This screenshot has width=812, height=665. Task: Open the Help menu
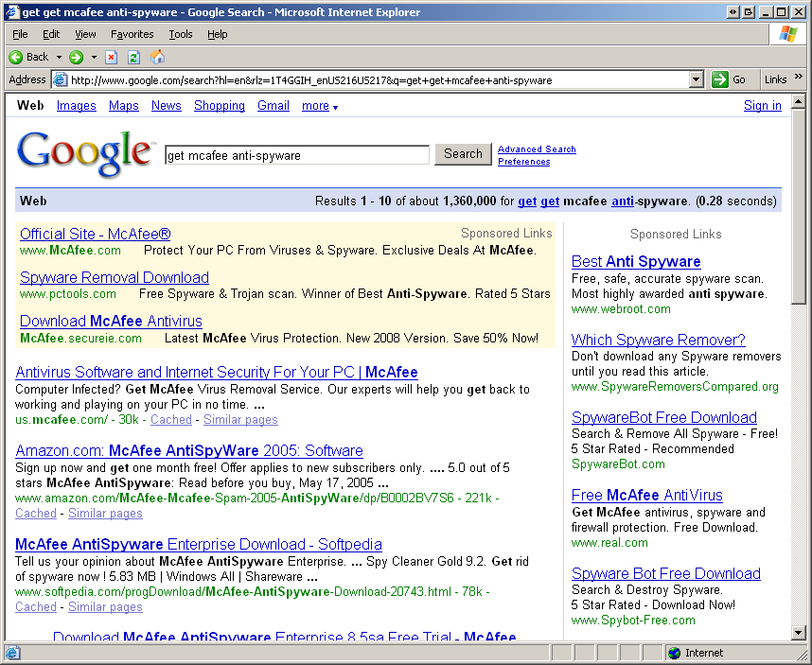(217, 34)
